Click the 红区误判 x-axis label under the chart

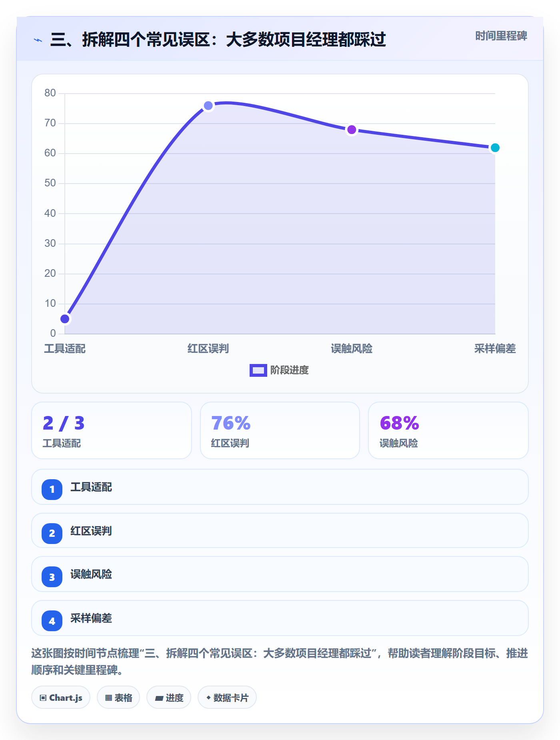coord(208,349)
